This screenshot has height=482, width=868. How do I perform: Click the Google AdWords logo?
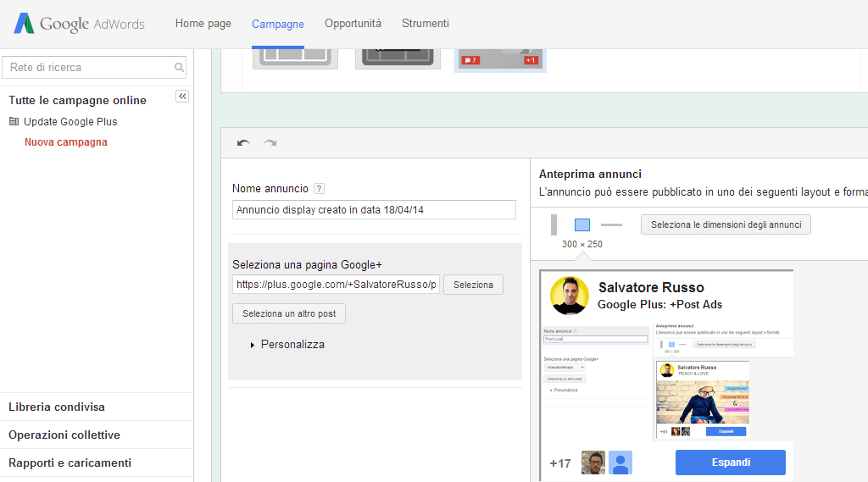coord(79,24)
